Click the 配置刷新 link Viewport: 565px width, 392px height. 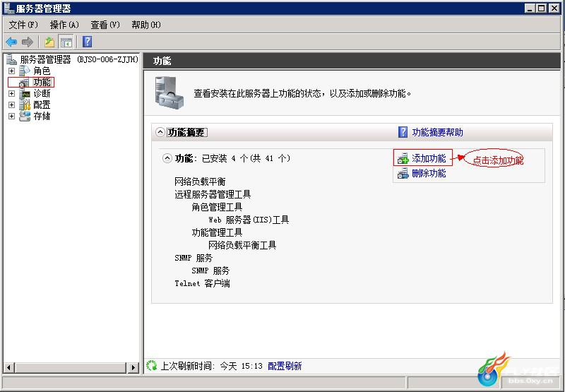[x=285, y=366]
